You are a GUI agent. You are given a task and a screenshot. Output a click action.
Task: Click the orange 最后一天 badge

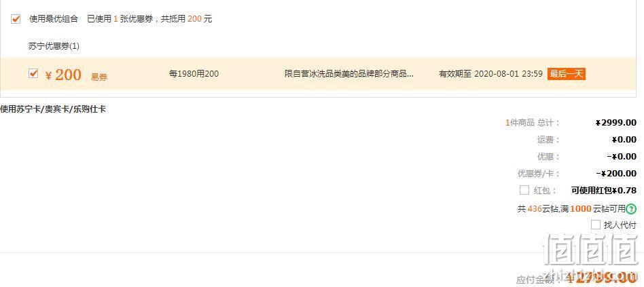click(567, 74)
